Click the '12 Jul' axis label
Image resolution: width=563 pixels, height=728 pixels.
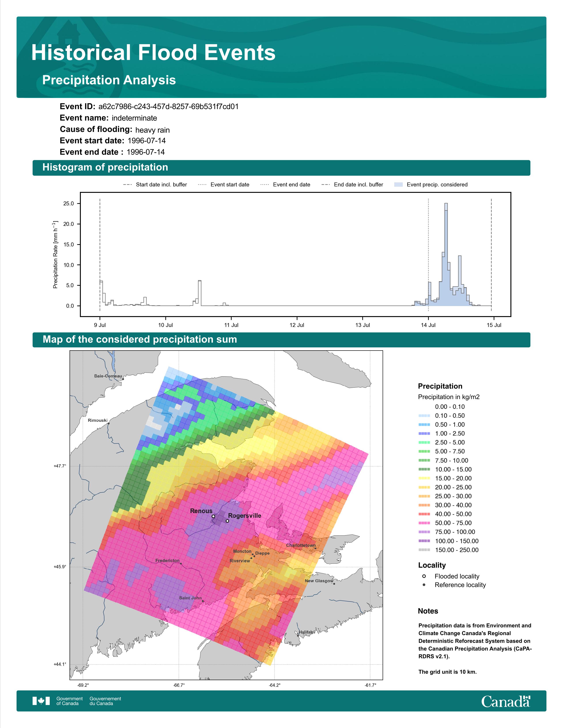pyautogui.click(x=297, y=325)
